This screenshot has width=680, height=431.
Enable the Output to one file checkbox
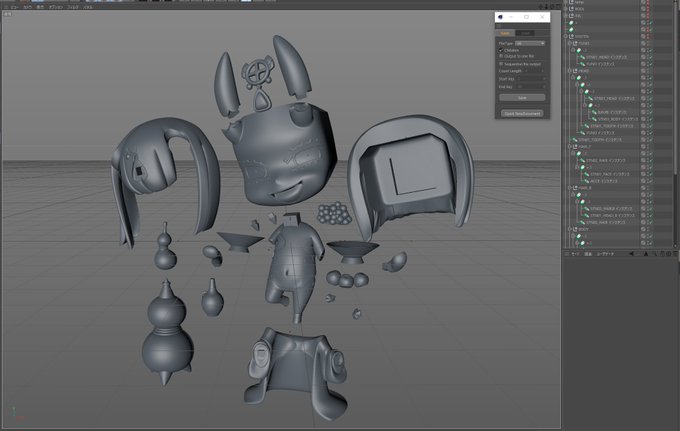(x=501, y=56)
